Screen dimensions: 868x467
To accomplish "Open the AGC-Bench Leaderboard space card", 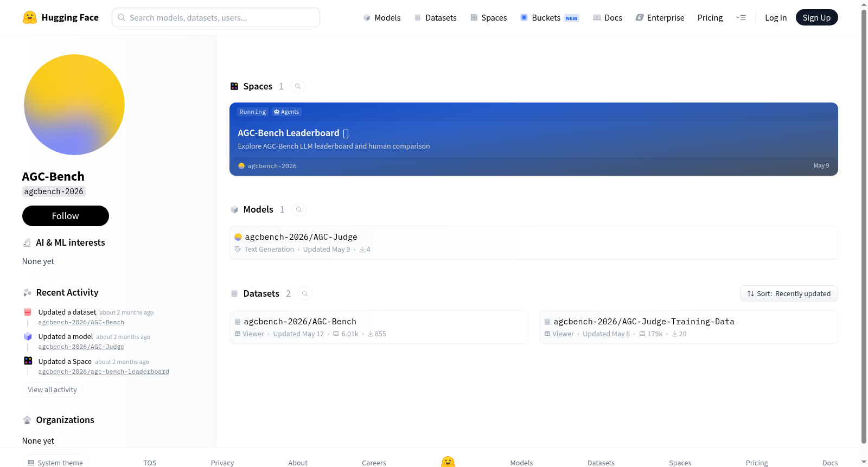I will [x=534, y=139].
